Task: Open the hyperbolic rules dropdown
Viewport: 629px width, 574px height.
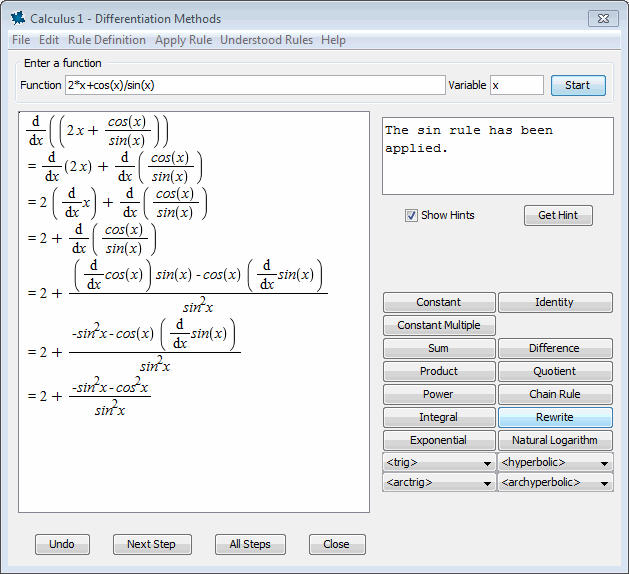Action: coord(555,463)
